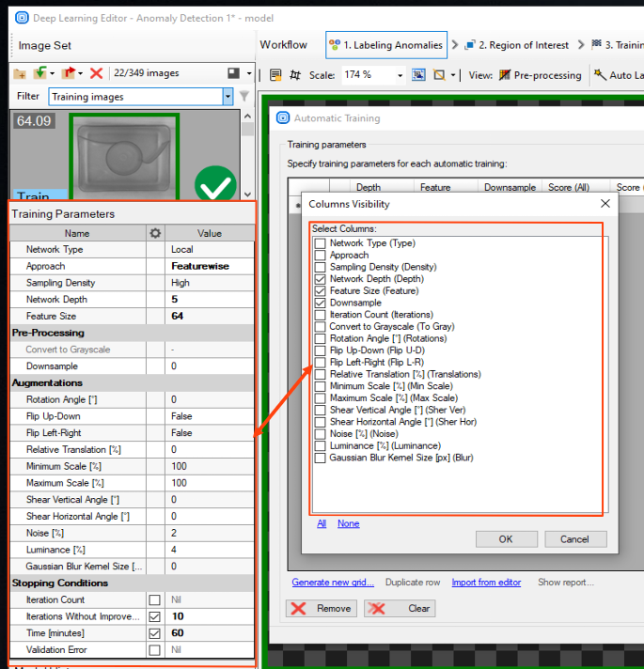Click the Deep Learning Editor app icon
This screenshot has width=644, height=669.
(22, 18)
